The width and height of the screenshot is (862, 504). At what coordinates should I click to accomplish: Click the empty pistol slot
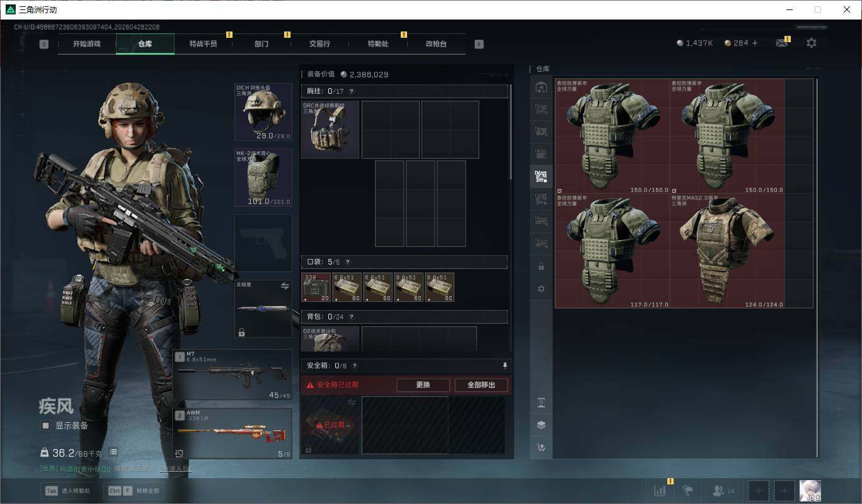tap(263, 243)
